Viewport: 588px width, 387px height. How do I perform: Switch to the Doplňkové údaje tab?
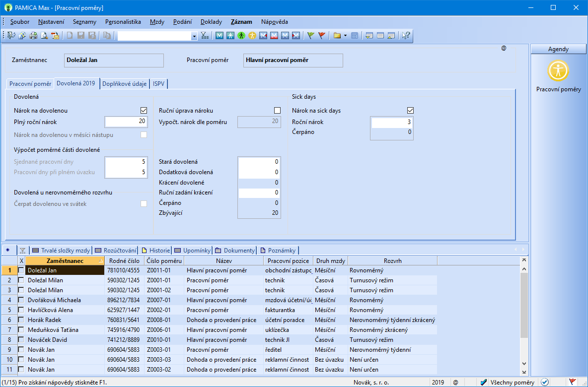tap(124, 84)
